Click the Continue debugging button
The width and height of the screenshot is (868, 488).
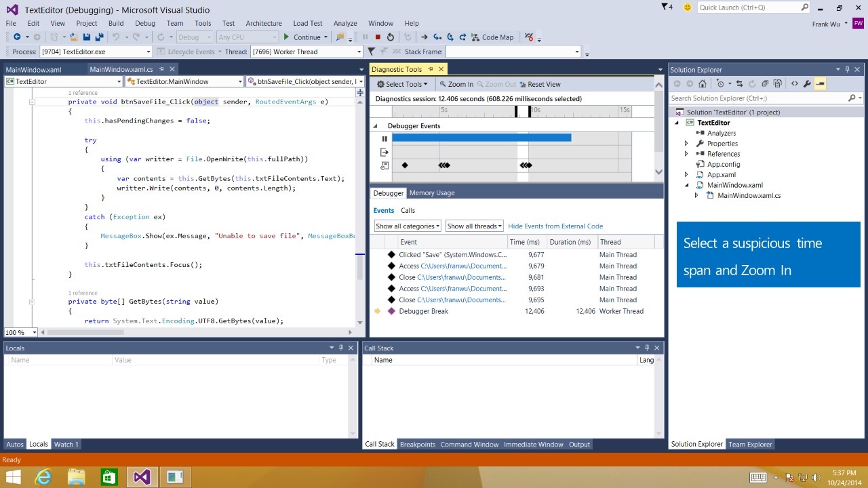[302, 37]
